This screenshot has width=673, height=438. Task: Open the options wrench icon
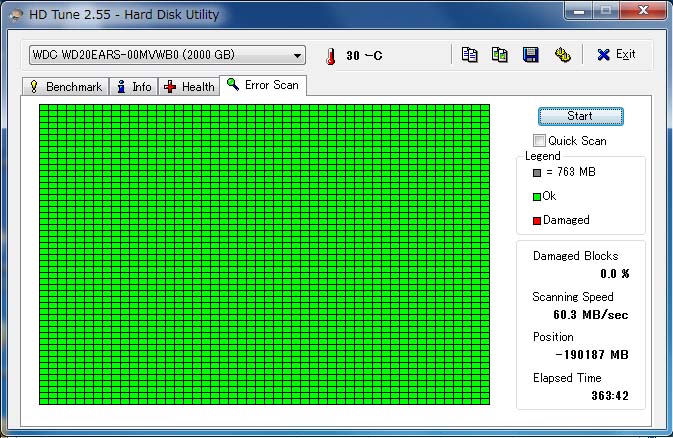point(562,54)
